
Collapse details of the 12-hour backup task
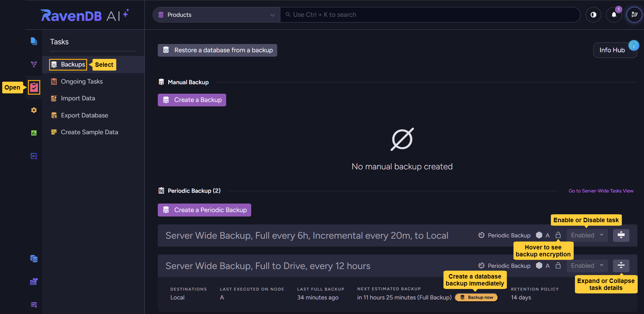(x=621, y=266)
